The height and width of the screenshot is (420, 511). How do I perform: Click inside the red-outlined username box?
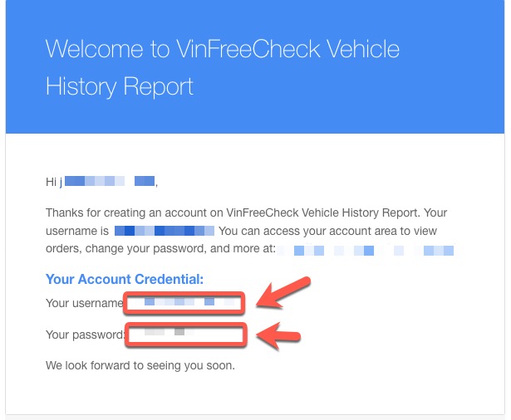[x=184, y=303]
